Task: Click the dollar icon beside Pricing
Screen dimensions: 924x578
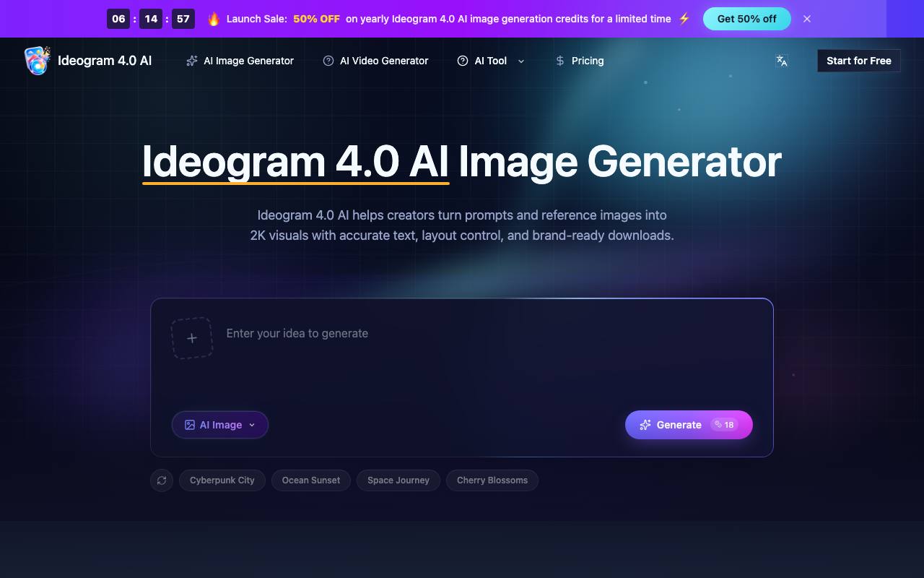Action: [x=560, y=61]
